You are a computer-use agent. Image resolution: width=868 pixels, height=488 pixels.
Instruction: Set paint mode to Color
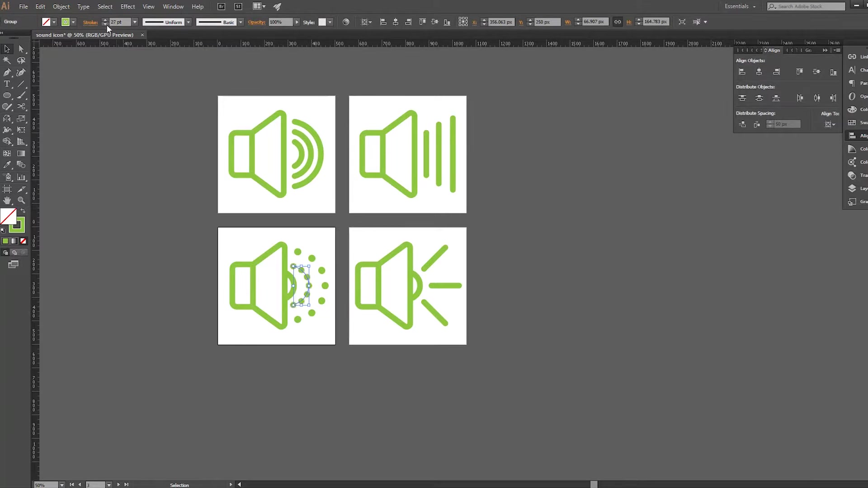[5, 241]
